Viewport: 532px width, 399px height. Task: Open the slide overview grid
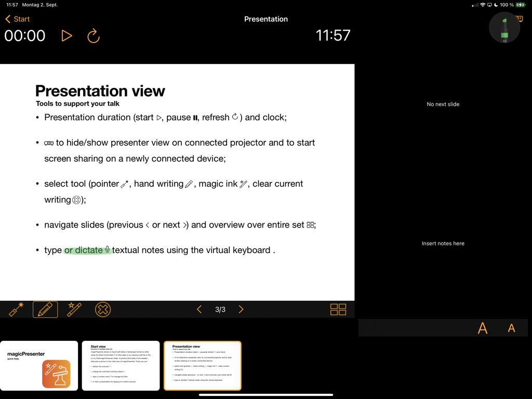[x=338, y=309]
